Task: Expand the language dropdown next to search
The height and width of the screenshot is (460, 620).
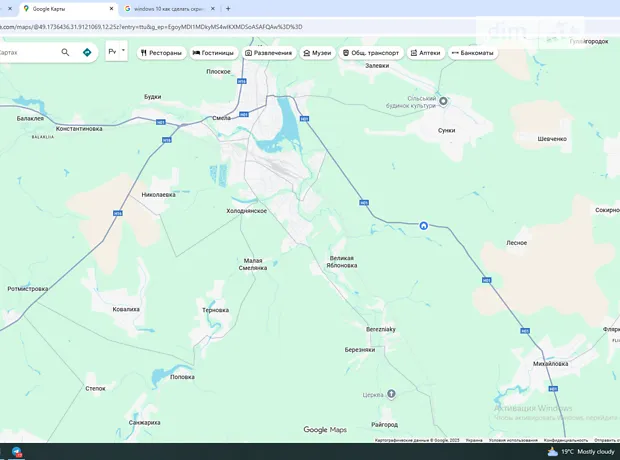Action: (117, 51)
